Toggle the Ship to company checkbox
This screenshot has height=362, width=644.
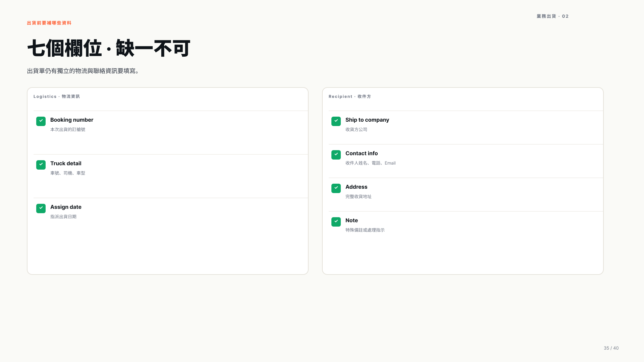pyautogui.click(x=336, y=121)
